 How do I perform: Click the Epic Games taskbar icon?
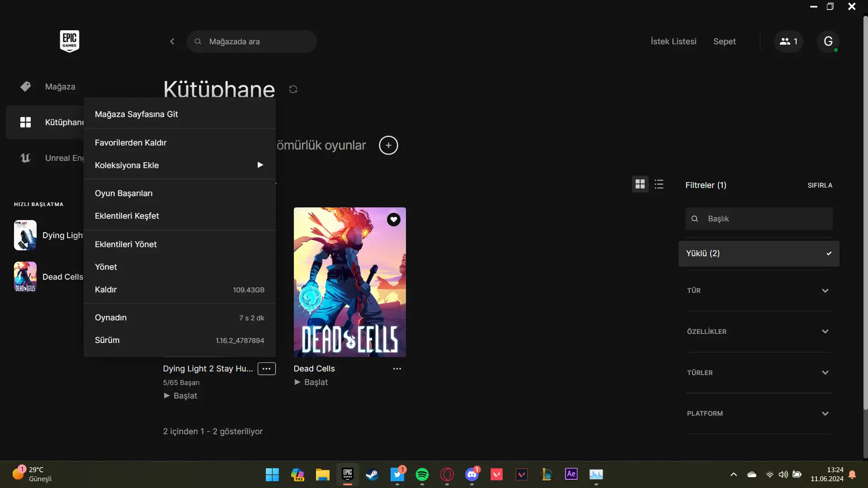(x=348, y=474)
